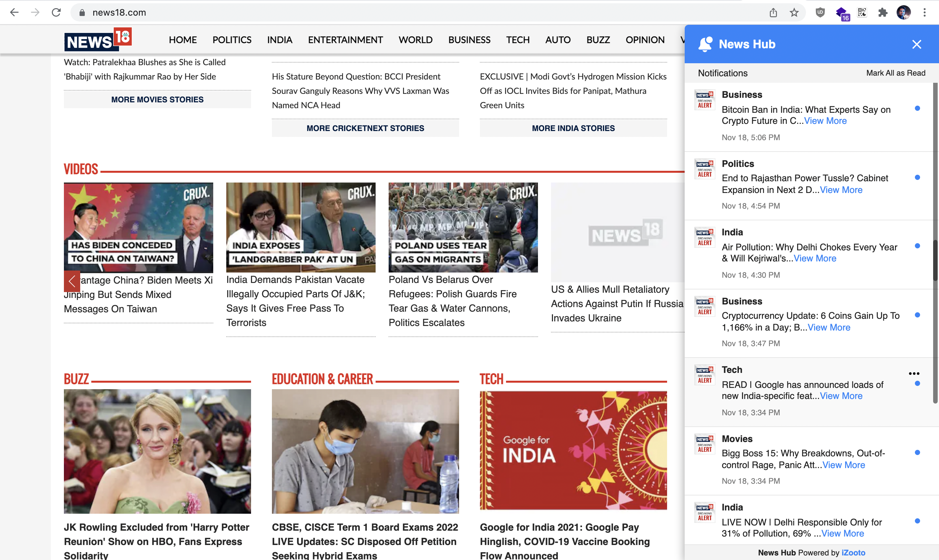Open JK Rowling article image
Viewport: 939px width, 560px height.
(157, 451)
